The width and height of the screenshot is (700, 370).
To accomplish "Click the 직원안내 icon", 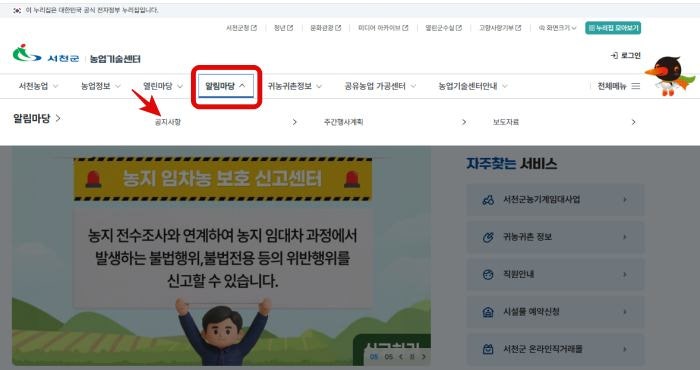I will 488,274.
